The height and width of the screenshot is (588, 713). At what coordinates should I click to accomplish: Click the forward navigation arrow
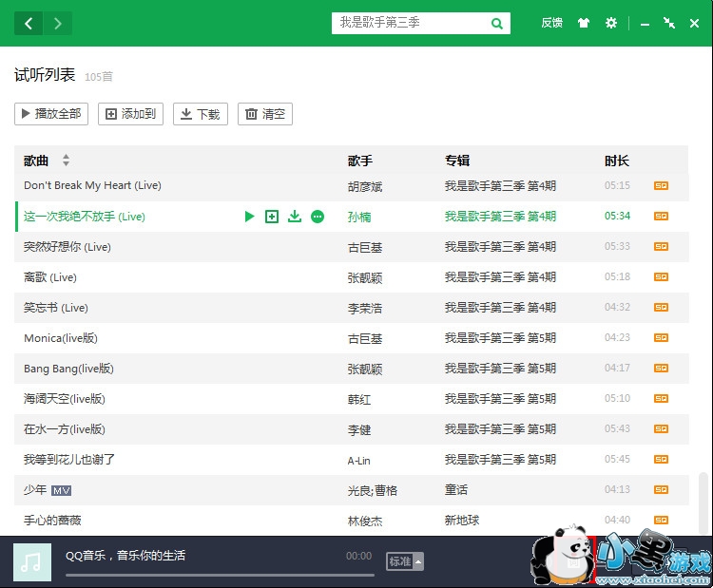click(58, 24)
